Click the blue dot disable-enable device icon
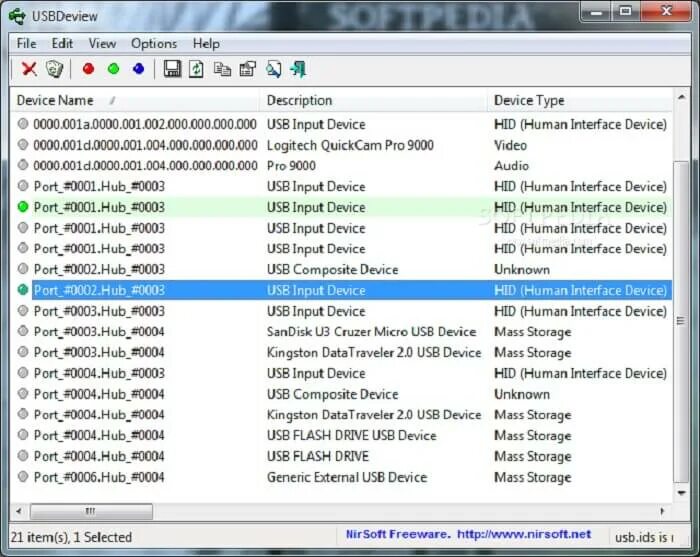Viewport: 700px width, 557px height. point(138,69)
